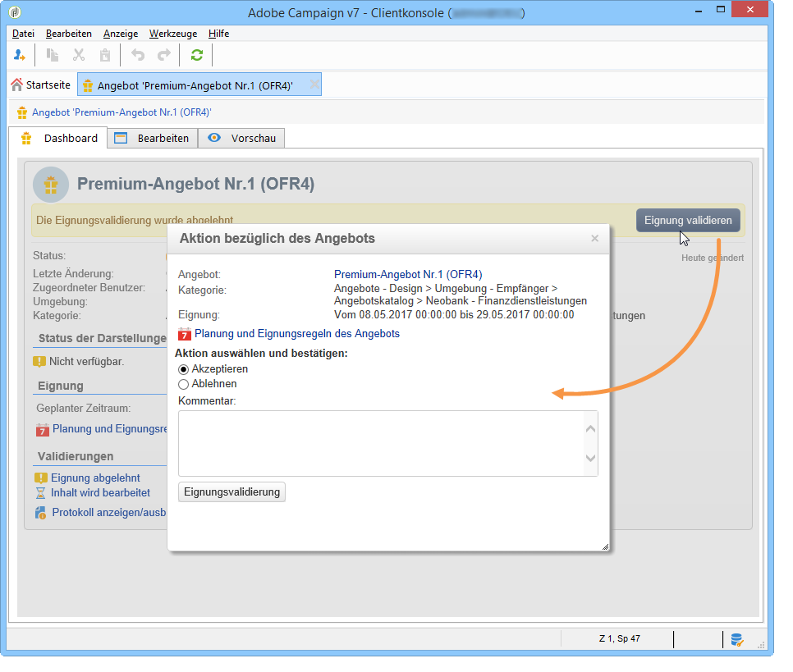
Task: Click the 'Die Eignungsvalidierung wurde abgelehnt' message
Action: pyautogui.click(x=135, y=221)
